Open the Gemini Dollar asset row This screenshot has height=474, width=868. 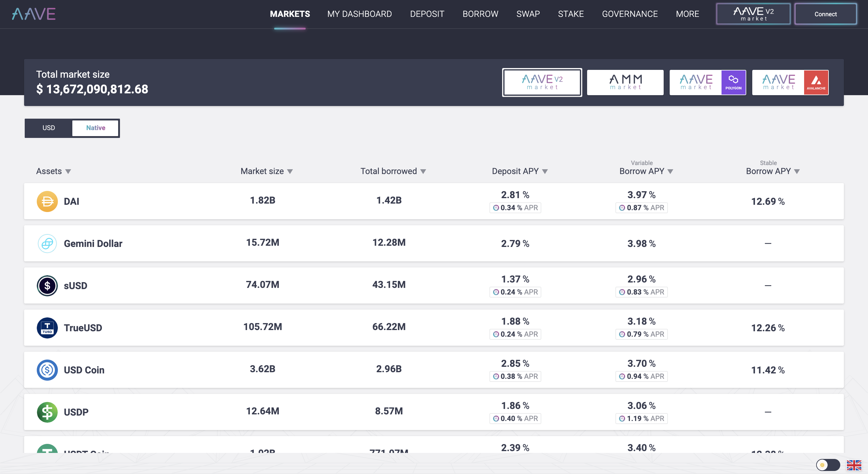(434, 243)
